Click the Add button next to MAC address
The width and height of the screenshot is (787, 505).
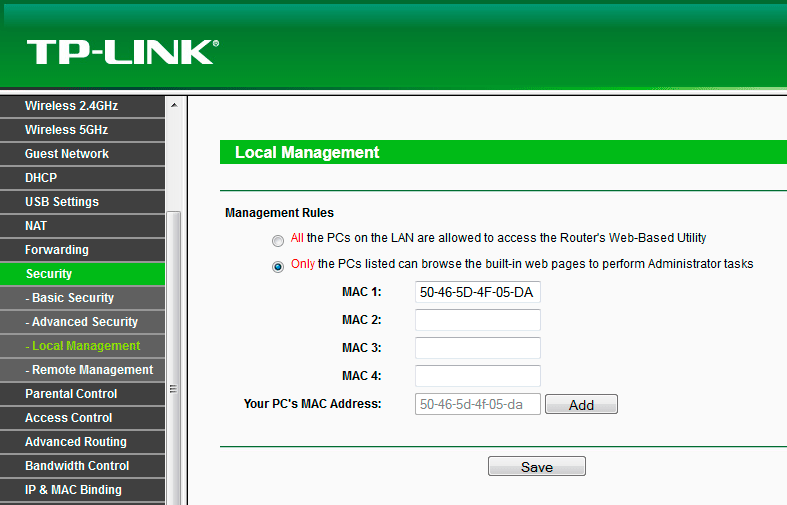(x=581, y=405)
